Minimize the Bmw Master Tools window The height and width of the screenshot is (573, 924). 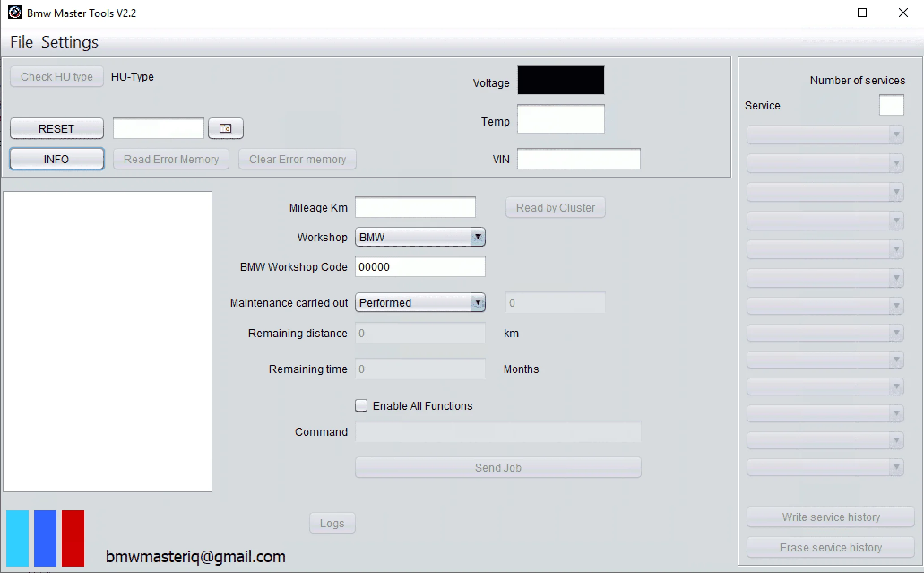click(x=821, y=13)
